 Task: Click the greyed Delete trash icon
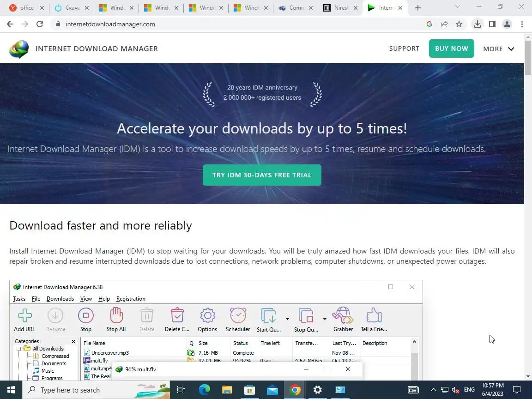coord(146,315)
